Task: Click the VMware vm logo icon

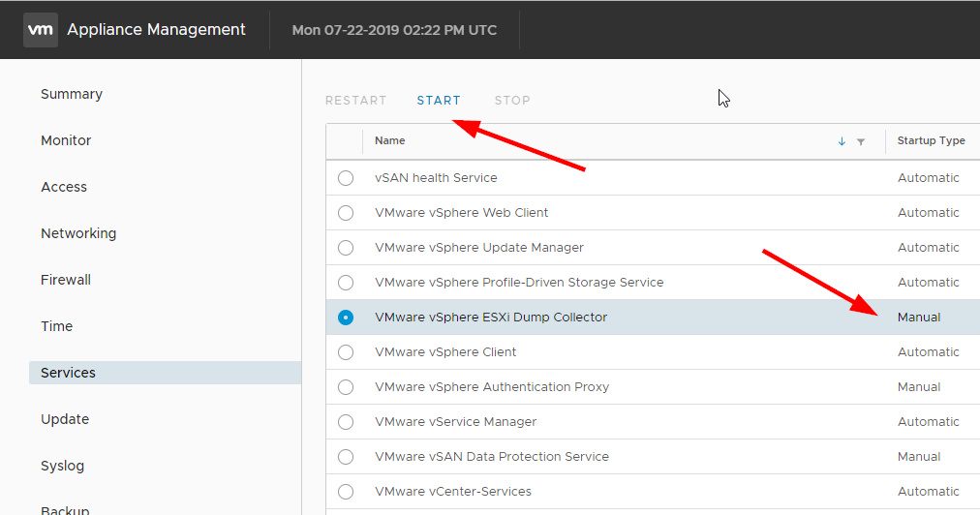Action: (41, 30)
